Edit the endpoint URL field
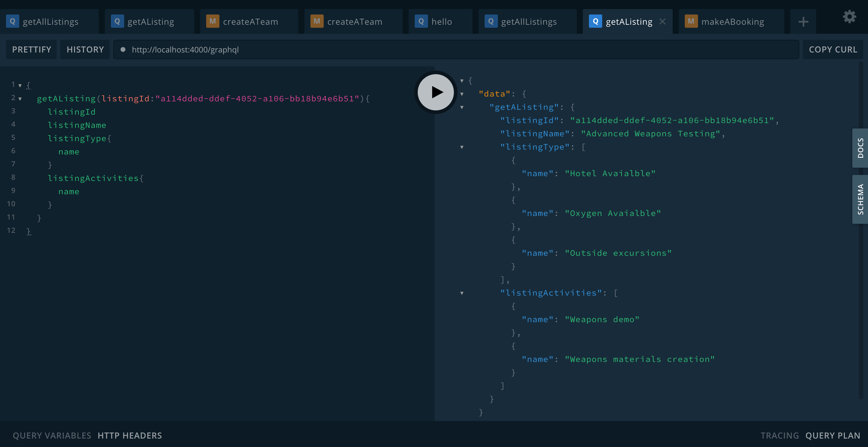The width and height of the screenshot is (868, 447). point(456,49)
